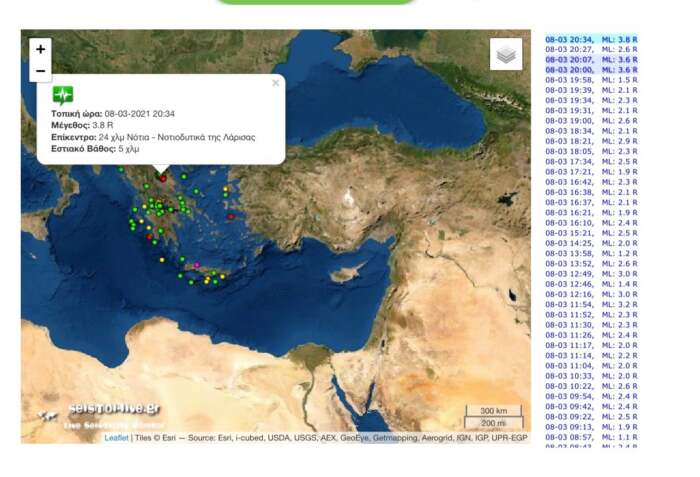Select the 08-03 20:34 ML 3.8 R event
Image resolution: width=700 pixels, height=477 pixels.
pyautogui.click(x=590, y=39)
